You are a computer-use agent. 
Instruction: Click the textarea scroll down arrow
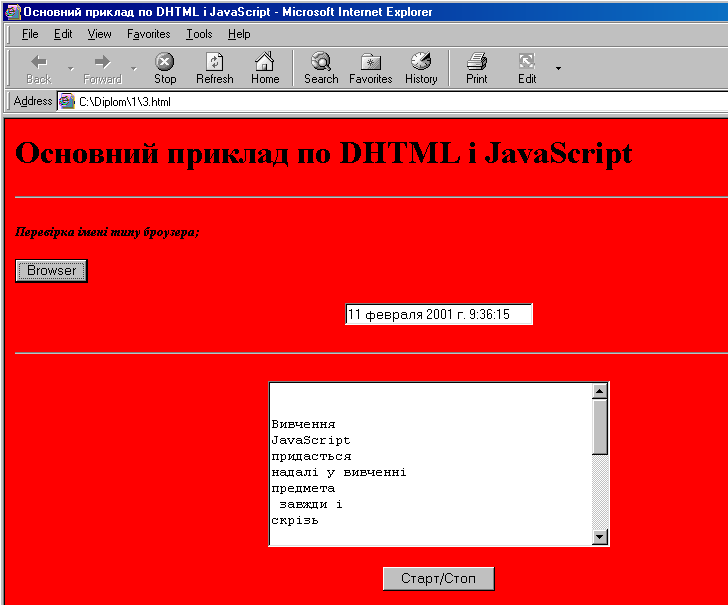pos(600,537)
